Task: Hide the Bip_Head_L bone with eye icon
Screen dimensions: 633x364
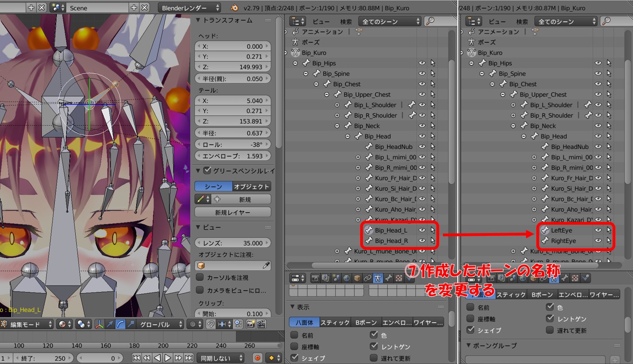Action: click(422, 230)
